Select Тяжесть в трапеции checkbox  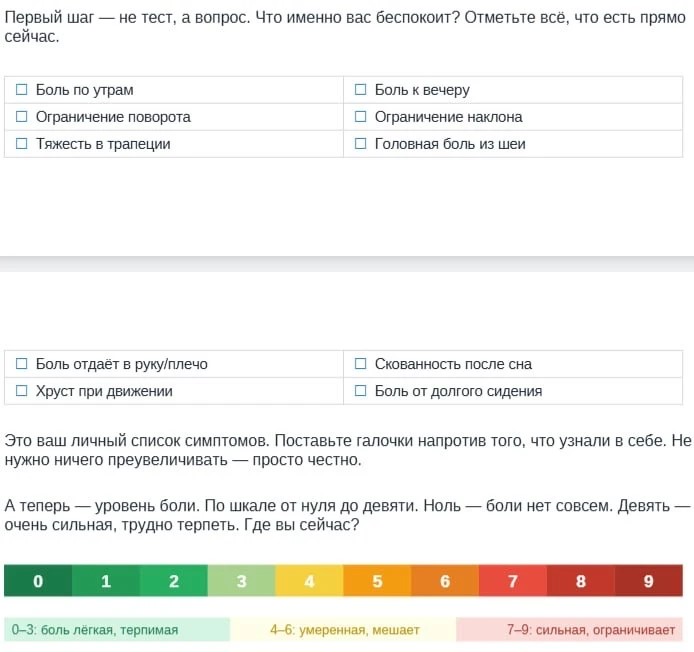[21, 143]
